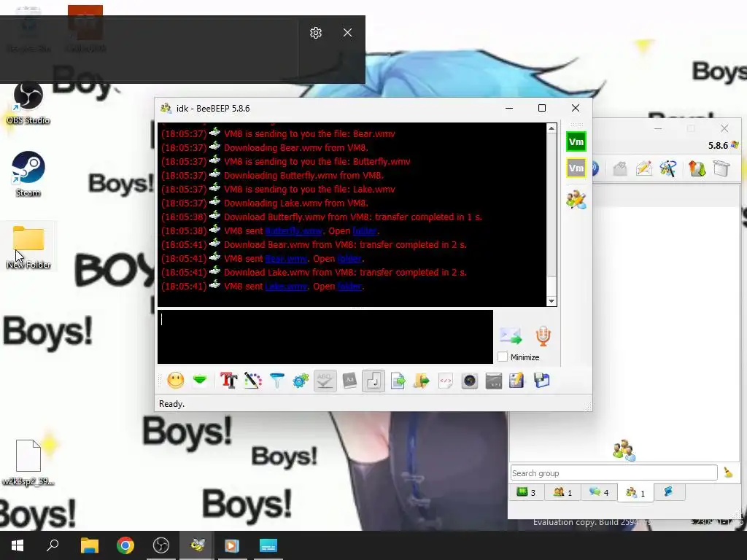Select the w2k3sp2 file on desktop
This screenshot has width=747, height=560.
tap(28, 462)
